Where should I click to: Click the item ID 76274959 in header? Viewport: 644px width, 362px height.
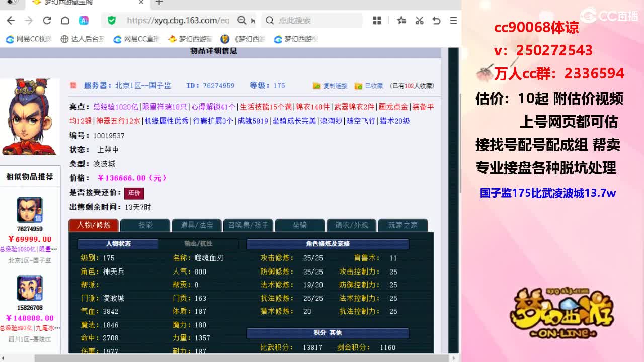[219, 86]
